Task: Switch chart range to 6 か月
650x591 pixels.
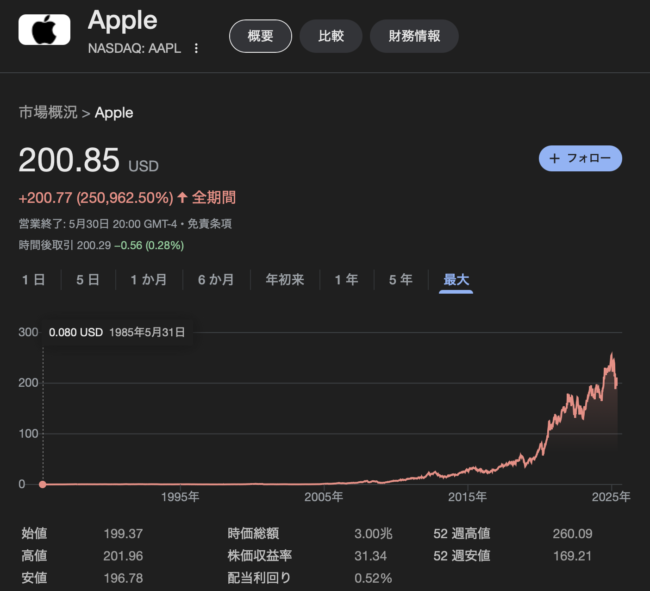Action: pos(216,280)
